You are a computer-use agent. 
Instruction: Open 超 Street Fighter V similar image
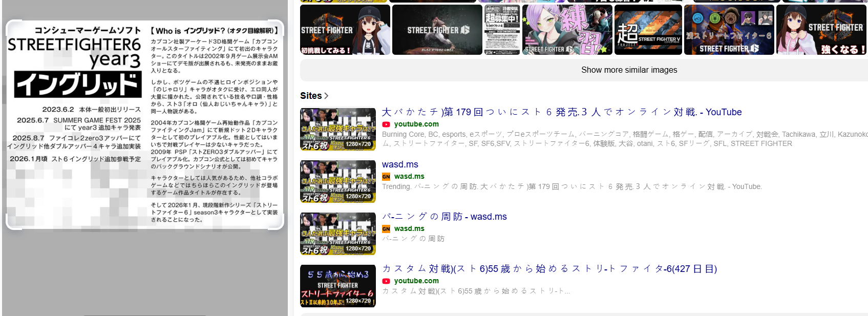[648, 30]
